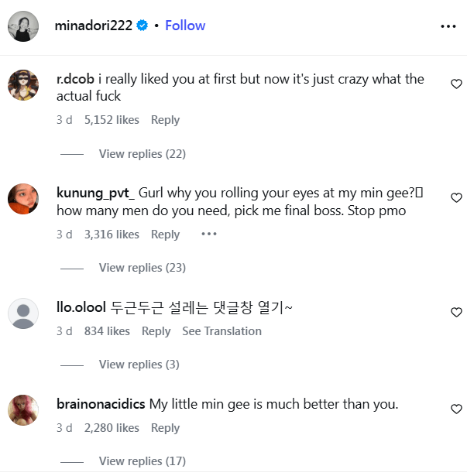
Task: Follow the minadori222 account
Action: click(185, 26)
